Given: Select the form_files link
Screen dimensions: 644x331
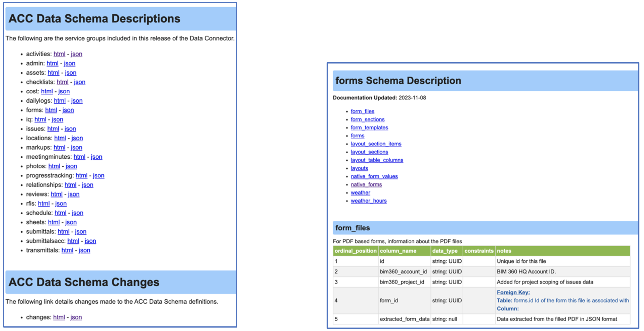Looking at the screenshot, I should tap(362, 111).
